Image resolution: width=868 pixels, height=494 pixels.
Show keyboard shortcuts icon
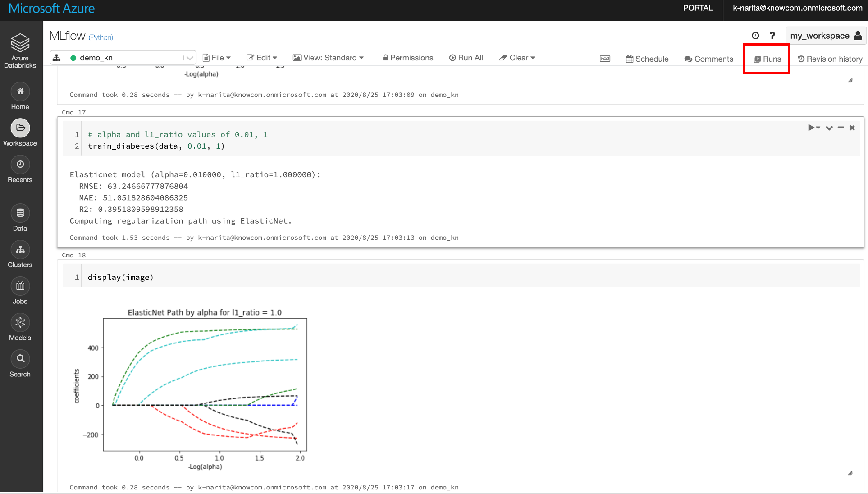click(605, 59)
